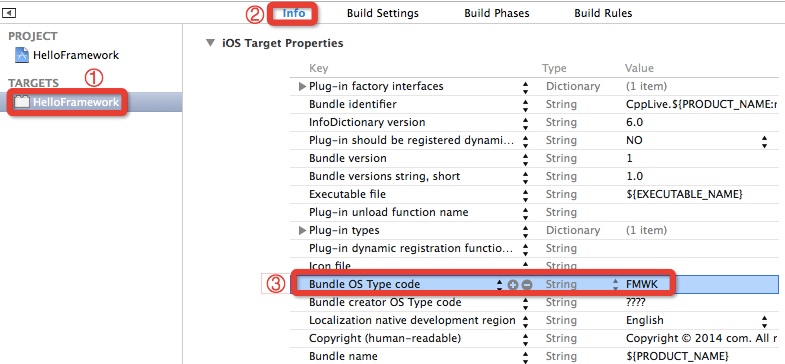Viewport: 785px width, 364px height.
Task: Click the HelloFramework project blueprint icon
Action: (x=22, y=55)
